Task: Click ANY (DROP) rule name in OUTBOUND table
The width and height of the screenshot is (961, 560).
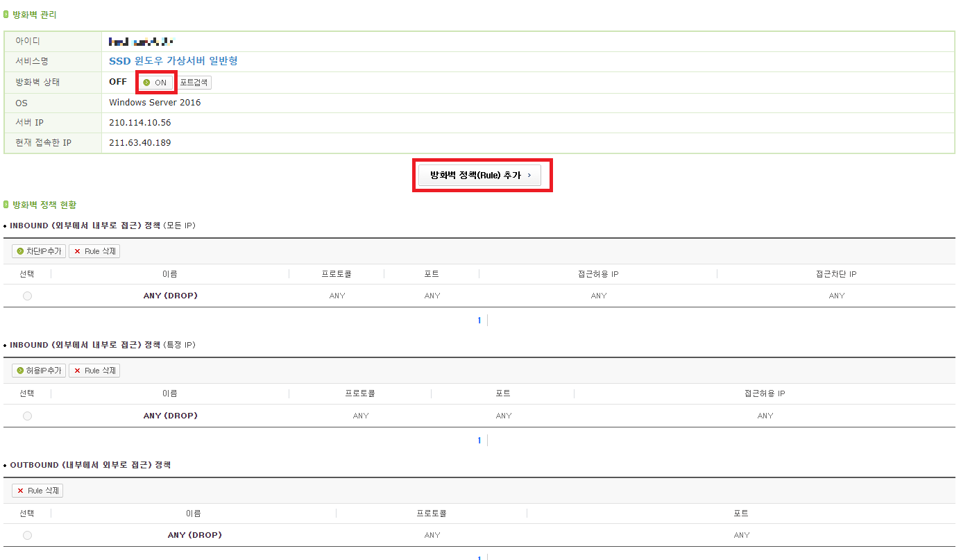Action: (194, 535)
